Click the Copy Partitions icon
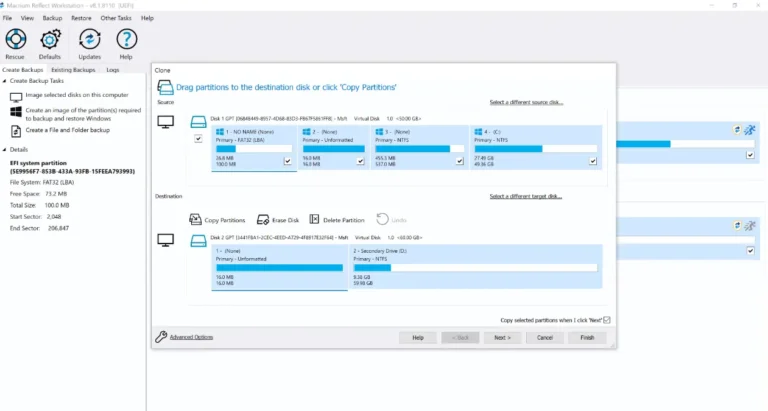This screenshot has width=768, height=411. (x=195, y=219)
